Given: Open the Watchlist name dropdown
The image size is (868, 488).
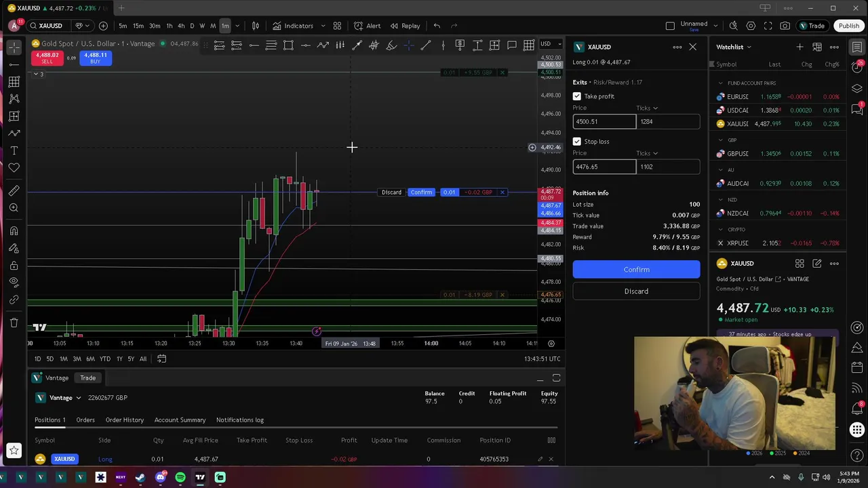Looking at the screenshot, I should coord(734,47).
